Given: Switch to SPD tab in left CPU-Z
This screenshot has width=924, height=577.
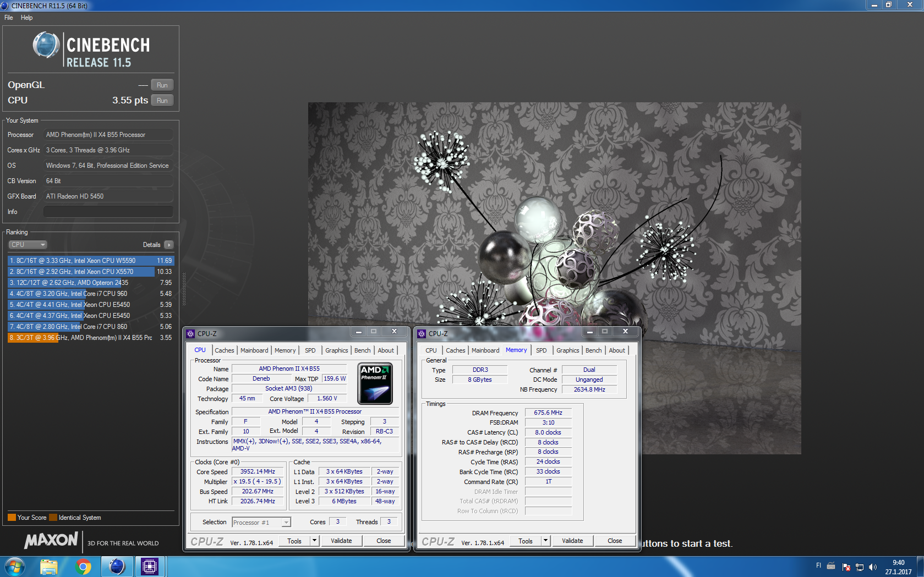Looking at the screenshot, I should pos(310,350).
